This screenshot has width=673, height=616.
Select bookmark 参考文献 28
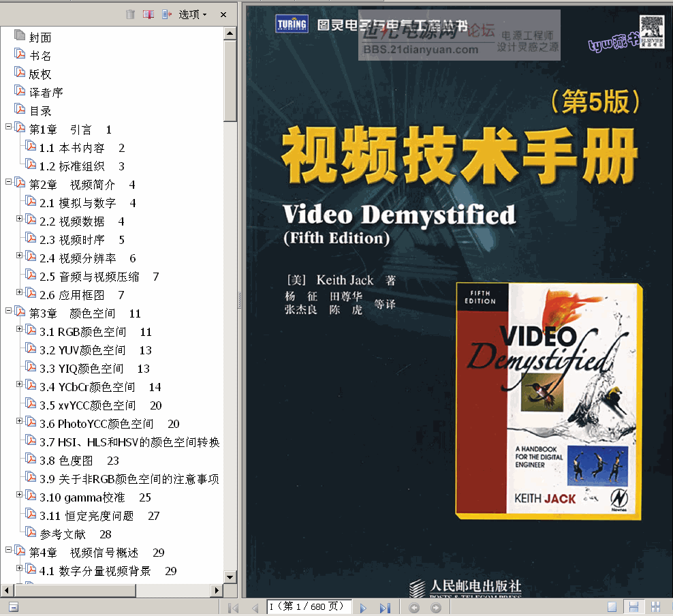[x=76, y=534]
